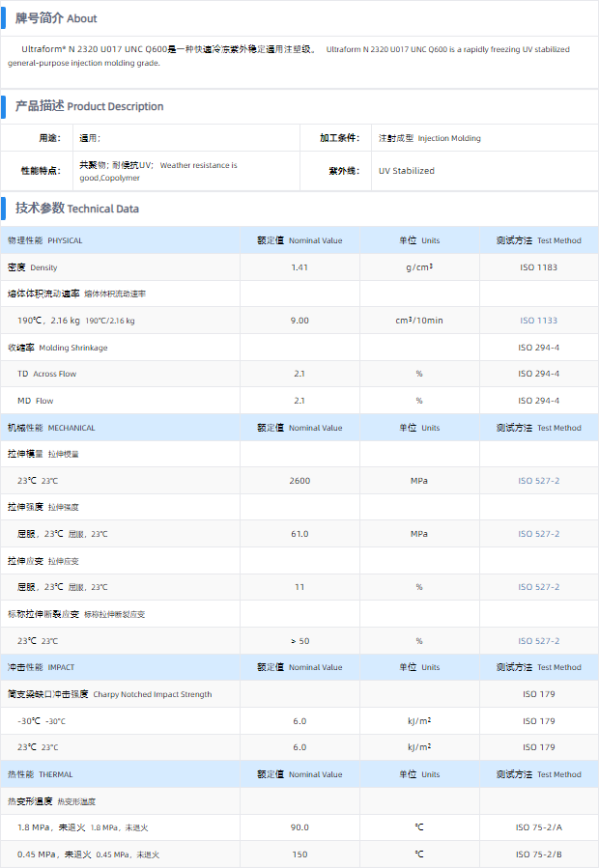Image resolution: width=599 pixels, height=868 pixels.
Task: Click the tensile strength value 61.0
Action: click(x=299, y=534)
